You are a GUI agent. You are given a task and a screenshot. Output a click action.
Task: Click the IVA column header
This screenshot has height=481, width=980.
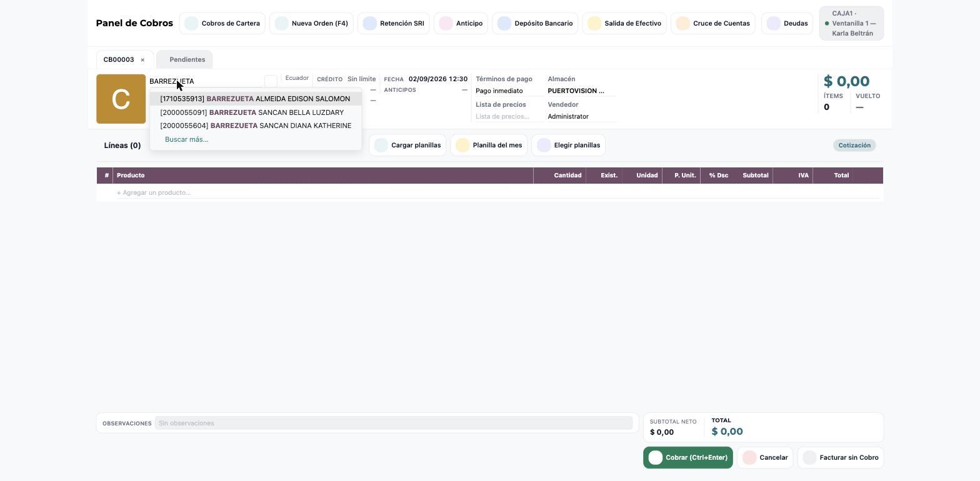click(792, 176)
